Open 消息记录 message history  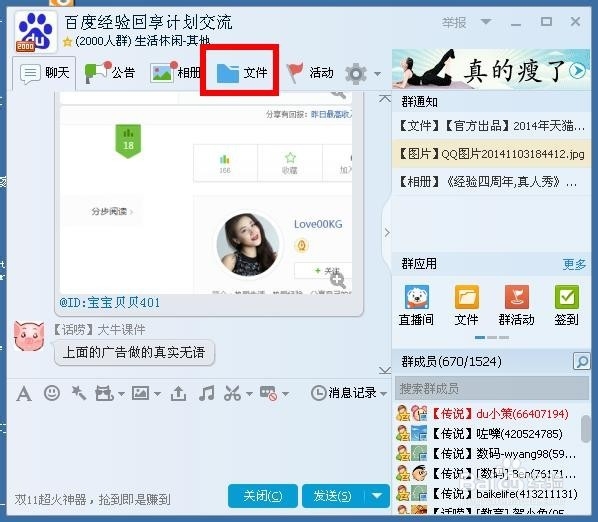(x=344, y=393)
